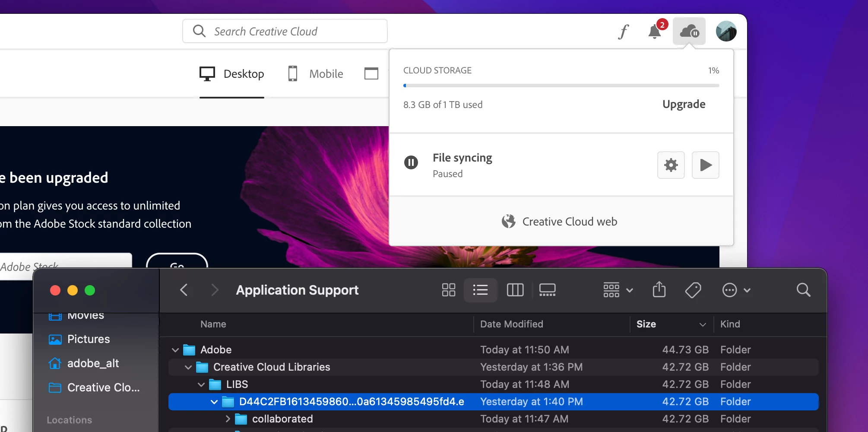The width and height of the screenshot is (868, 432).
Task: Toggle the cloud sync status icon
Action: pos(689,31)
